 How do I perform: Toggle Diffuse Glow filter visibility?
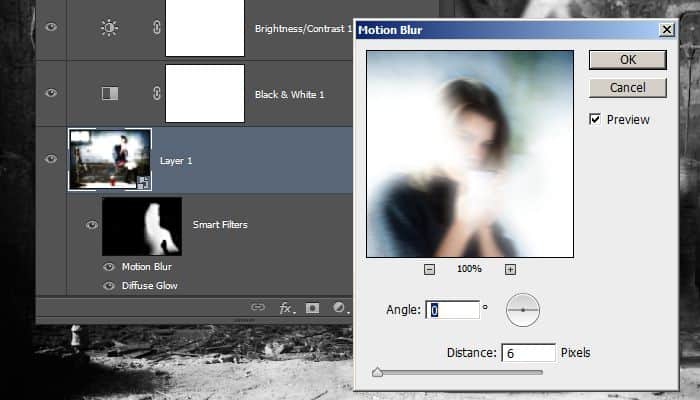pyautogui.click(x=109, y=286)
